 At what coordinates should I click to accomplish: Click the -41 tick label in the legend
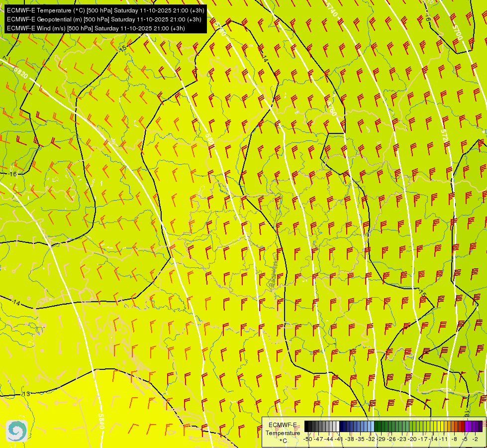[339, 439]
